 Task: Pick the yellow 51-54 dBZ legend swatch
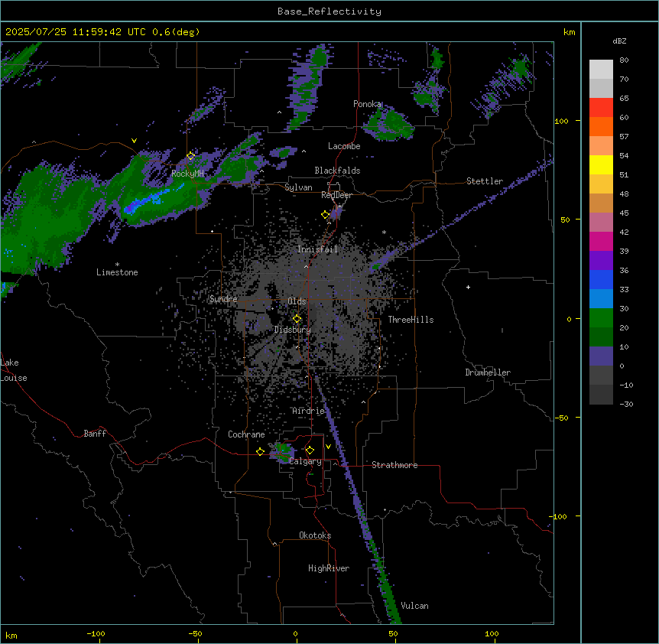(x=601, y=164)
